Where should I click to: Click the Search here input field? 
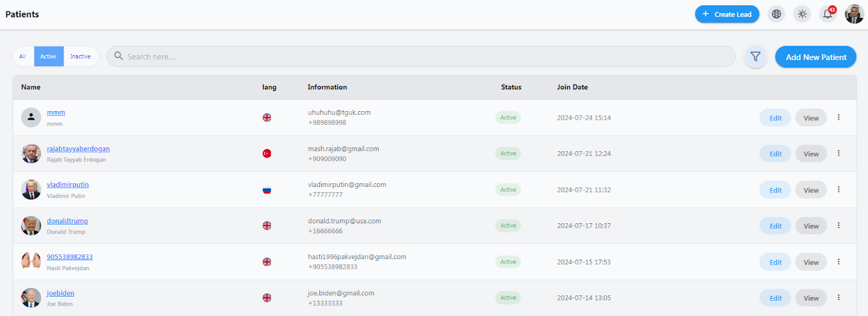pos(421,56)
